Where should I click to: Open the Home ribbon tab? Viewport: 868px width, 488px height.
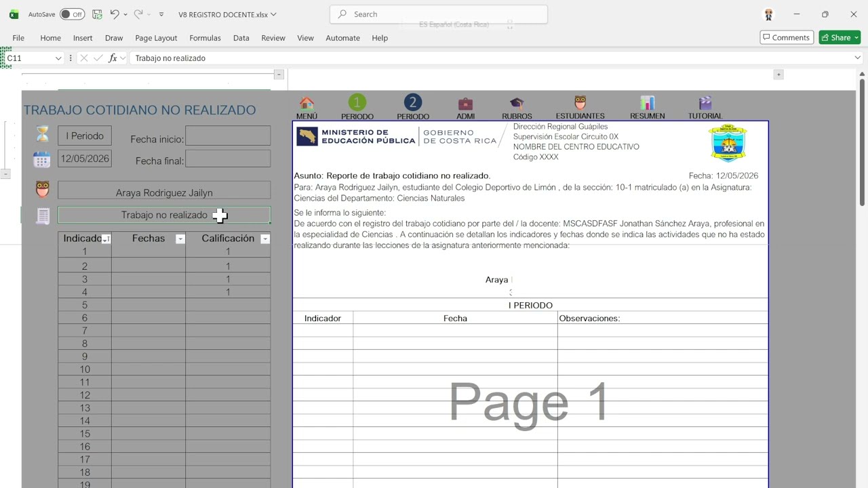click(50, 38)
